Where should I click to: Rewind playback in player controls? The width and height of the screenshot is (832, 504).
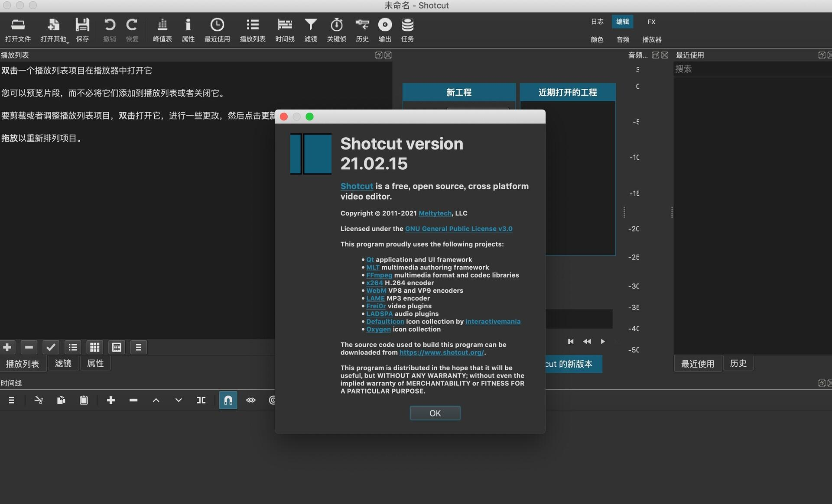click(587, 342)
